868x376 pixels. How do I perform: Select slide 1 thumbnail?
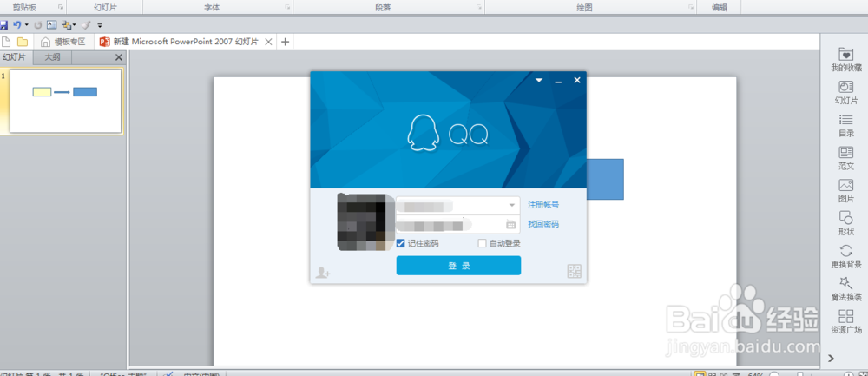pos(65,101)
